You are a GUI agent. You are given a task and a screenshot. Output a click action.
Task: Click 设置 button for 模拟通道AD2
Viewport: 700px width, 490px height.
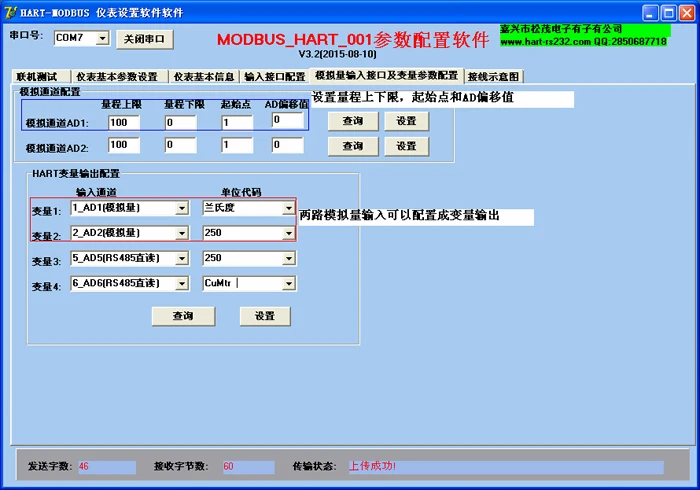click(x=407, y=146)
